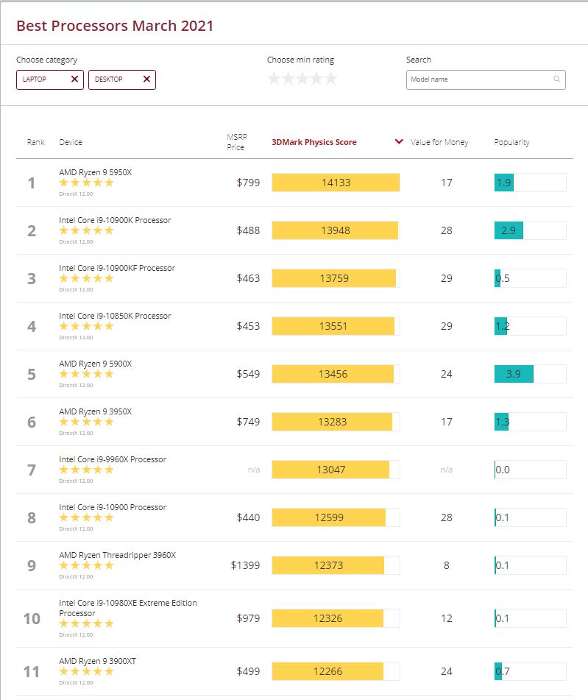Click the $499 price

pyautogui.click(x=248, y=671)
